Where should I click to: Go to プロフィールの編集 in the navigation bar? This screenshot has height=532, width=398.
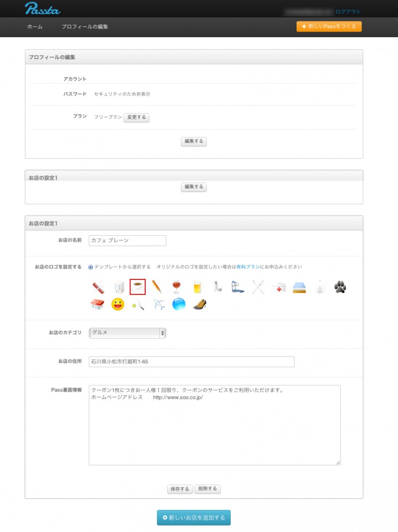(x=85, y=27)
